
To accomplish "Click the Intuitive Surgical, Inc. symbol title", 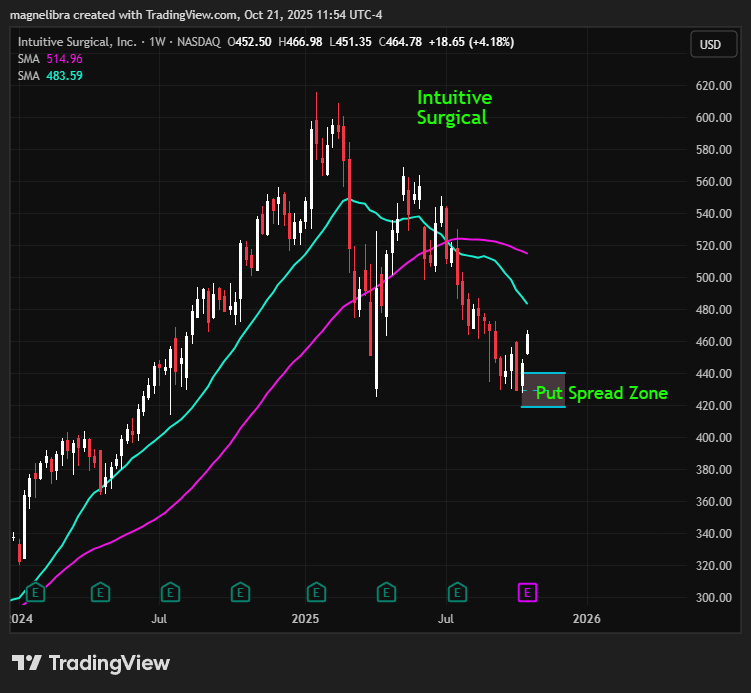I will click(x=77, y=42).
